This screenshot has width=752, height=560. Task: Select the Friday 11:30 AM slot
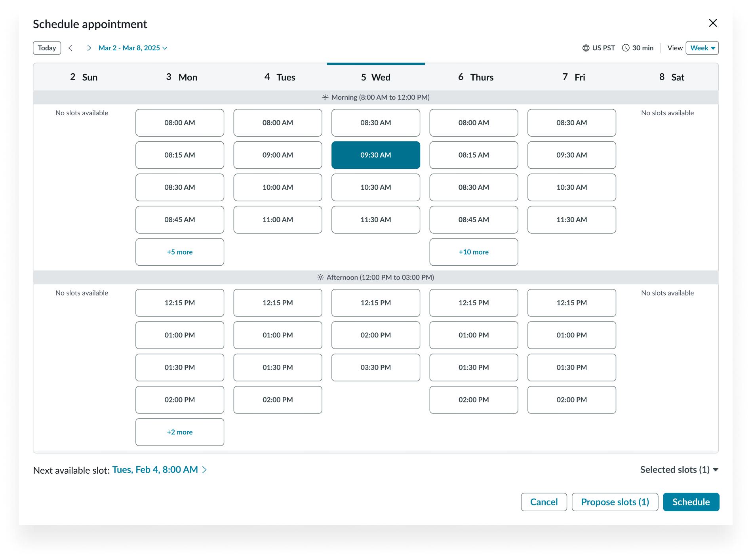pos(571,220)
